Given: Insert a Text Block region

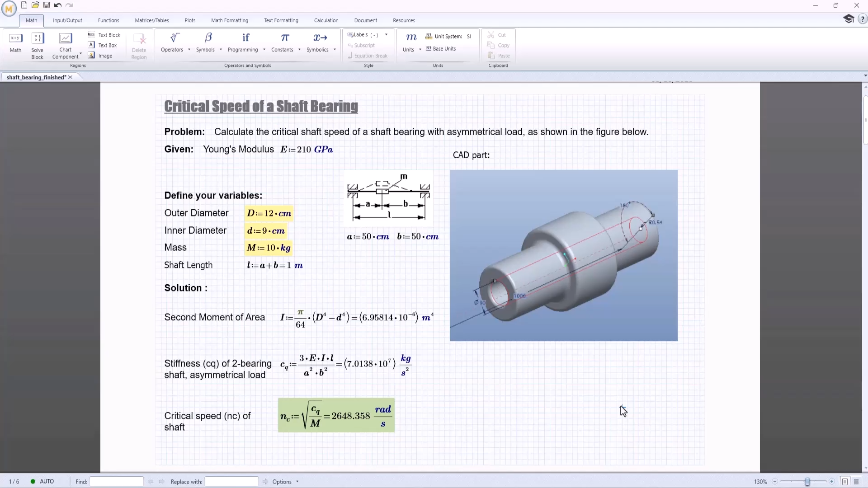Looking at the screenshot, I should (x=108, y=35).
